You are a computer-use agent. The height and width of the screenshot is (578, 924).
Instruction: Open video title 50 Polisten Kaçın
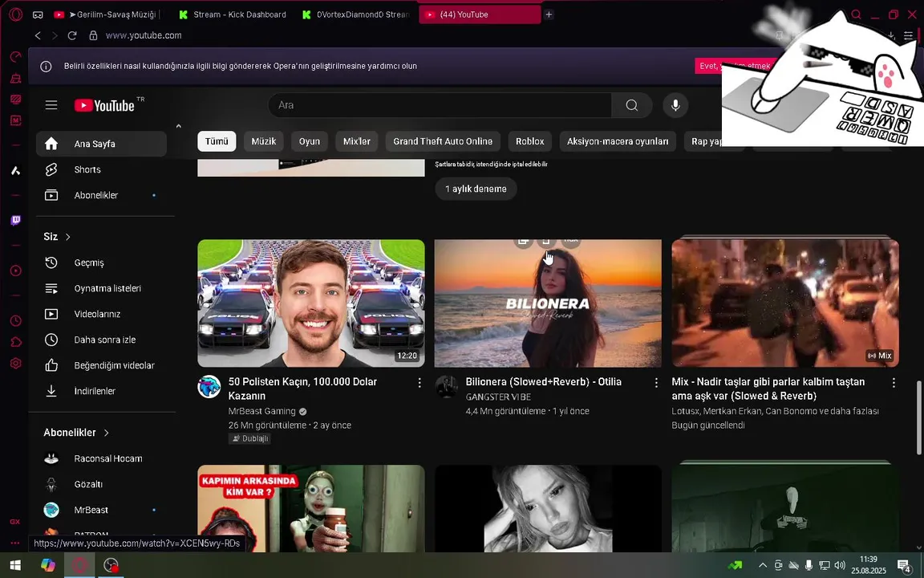pyautogui.click(x=302, y=389)
